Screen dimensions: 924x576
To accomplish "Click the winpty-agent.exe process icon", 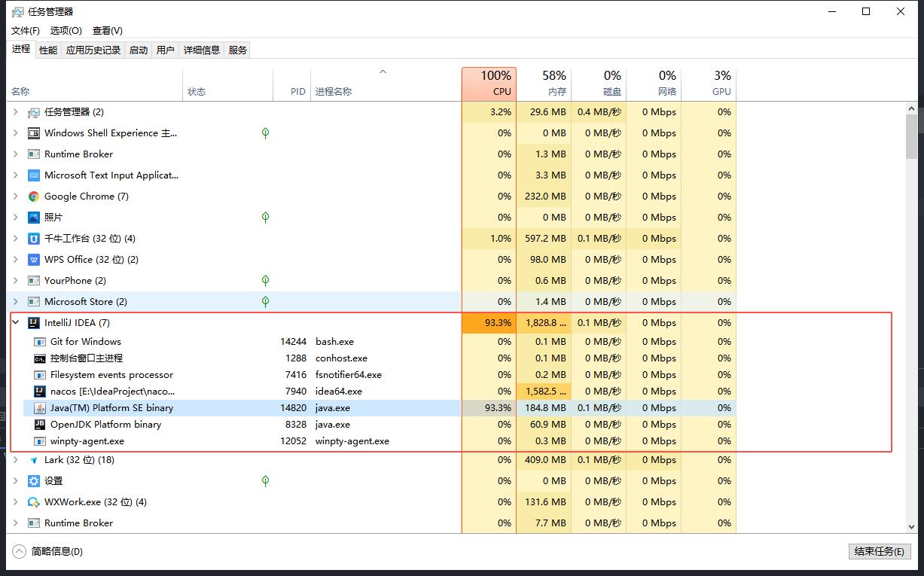I will click(x=40, y=441).
